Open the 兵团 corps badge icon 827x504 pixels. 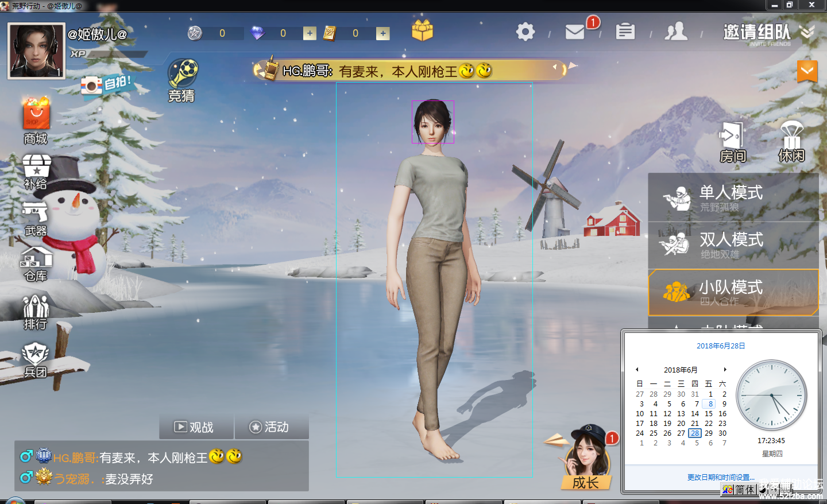35,360
